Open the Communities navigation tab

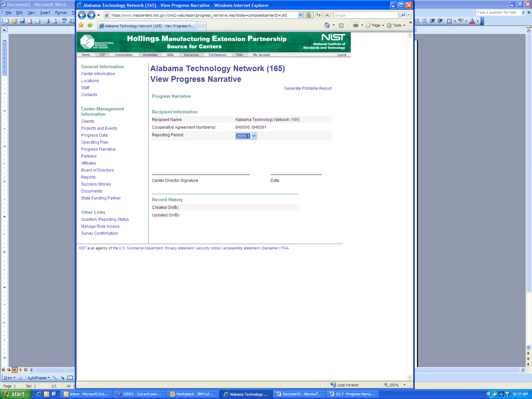[x=124, y=55]
